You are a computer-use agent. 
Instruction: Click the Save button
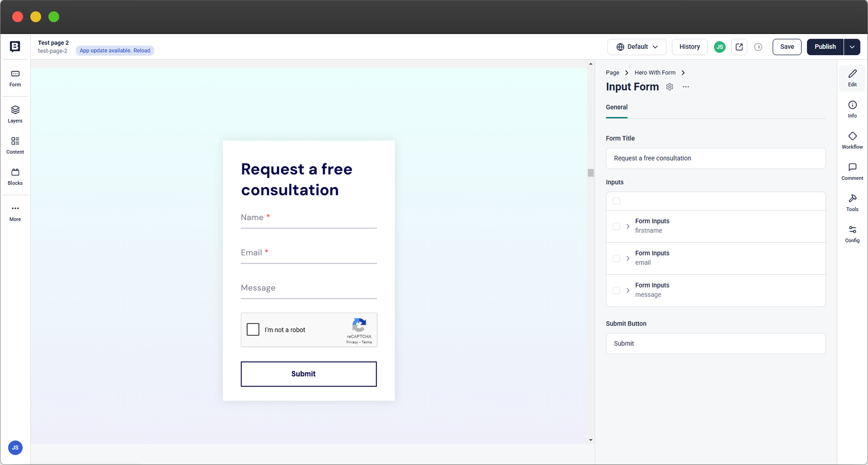click(786, 47)
